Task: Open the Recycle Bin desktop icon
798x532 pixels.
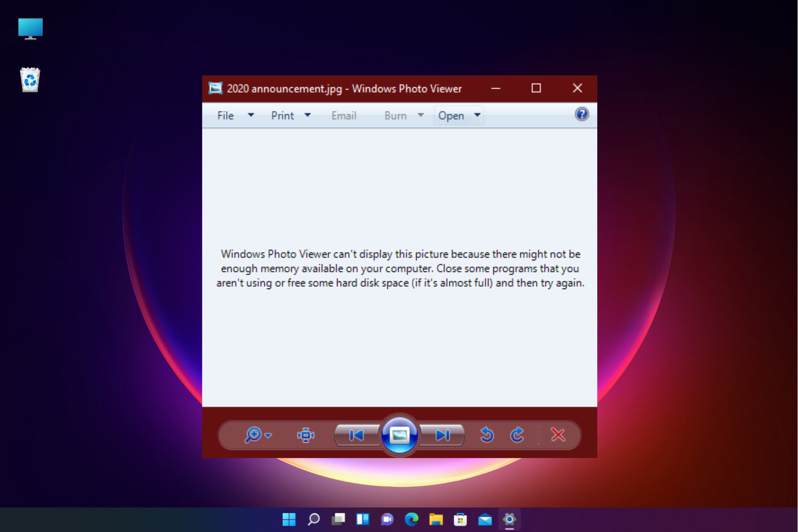Action: point(30,80)
